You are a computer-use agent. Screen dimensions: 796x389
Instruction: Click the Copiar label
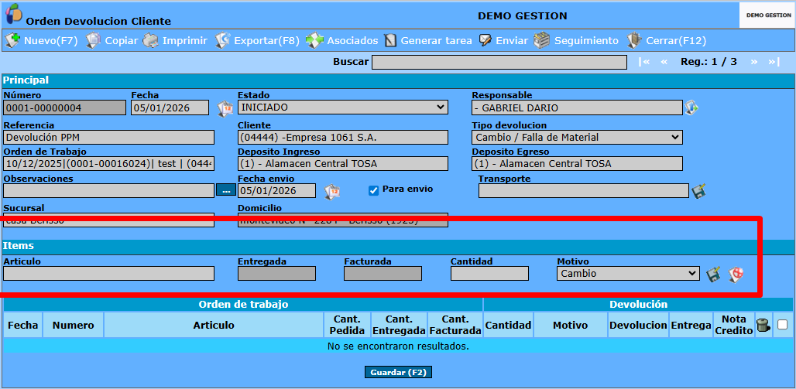tap(121, 41)
